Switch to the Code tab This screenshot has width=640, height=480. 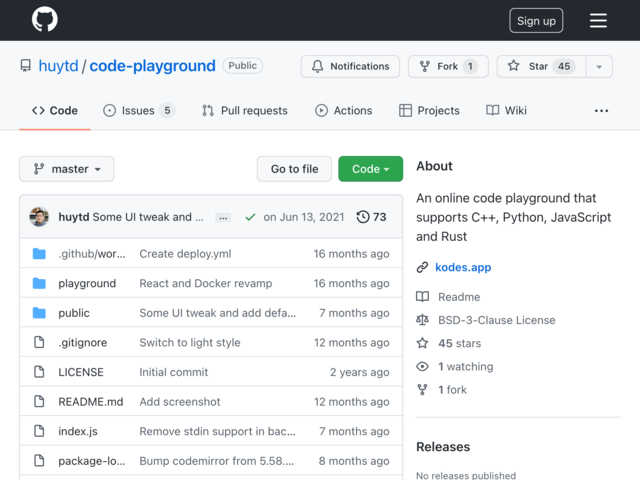point(55,111)
